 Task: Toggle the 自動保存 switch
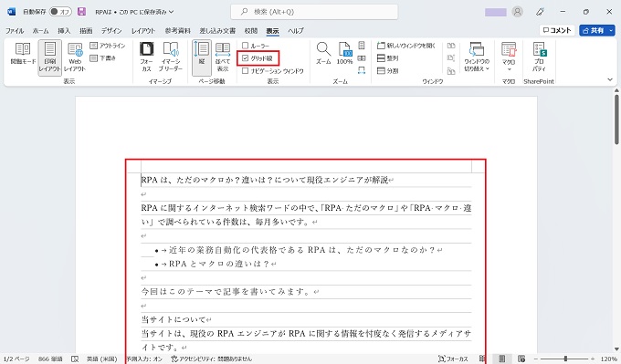(x=60, y=12)
